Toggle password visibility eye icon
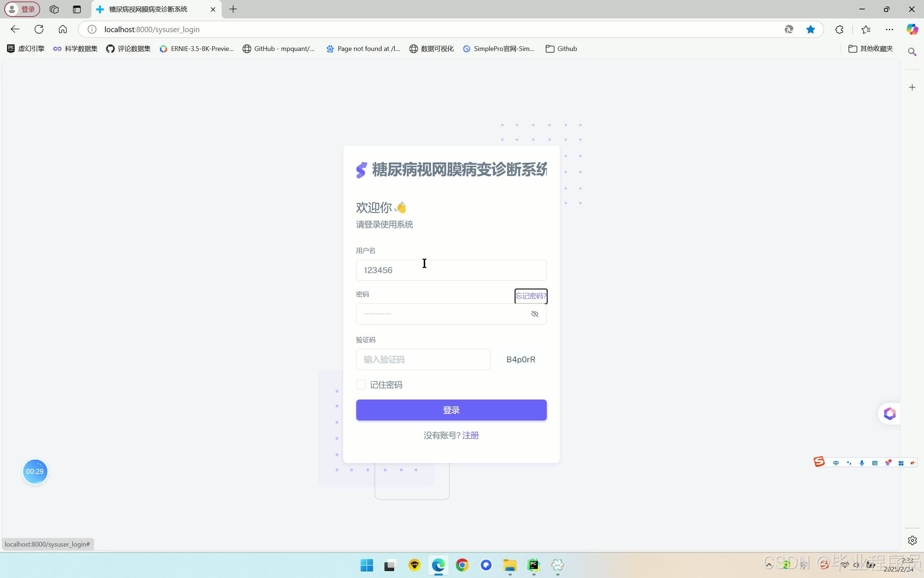924x578 pixels. pos(535,314)
